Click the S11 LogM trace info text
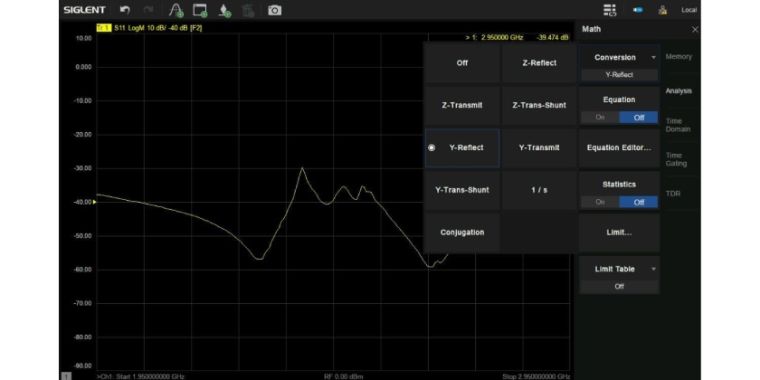The image size is (760, 380). (158, 28)
